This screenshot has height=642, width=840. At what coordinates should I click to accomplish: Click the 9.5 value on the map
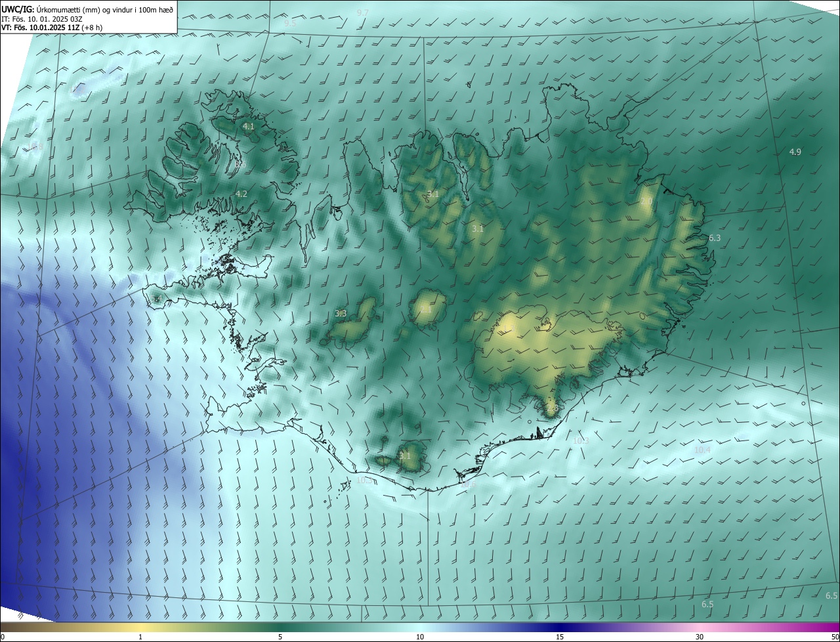290,23
